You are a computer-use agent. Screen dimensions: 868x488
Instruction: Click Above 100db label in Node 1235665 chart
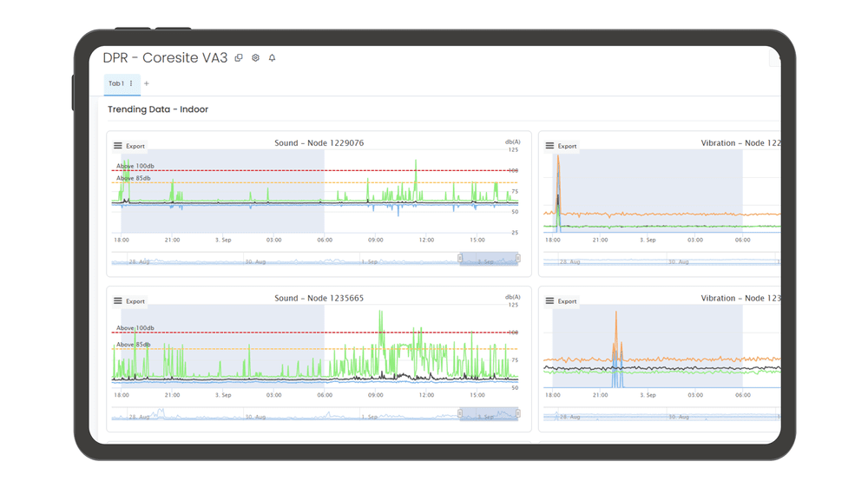[x=135, y=328]
